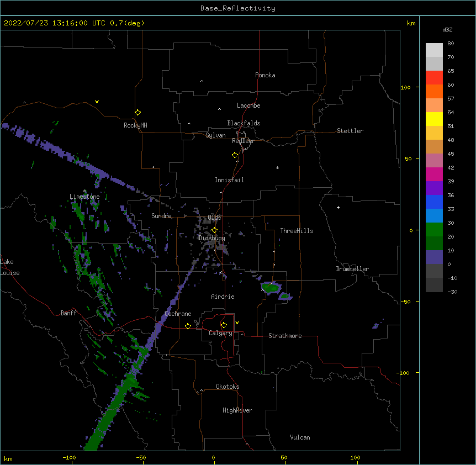476x465 pixels.
Task: Click the yellow V marker northeast of Calgary
Action: [x=237, y=323]
